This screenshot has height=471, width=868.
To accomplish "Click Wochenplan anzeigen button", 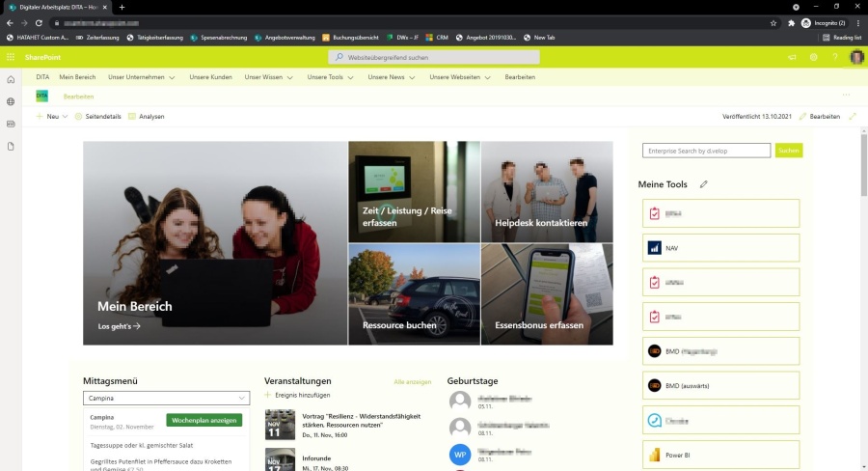I will pyautogui.click(x=203, y=420).
